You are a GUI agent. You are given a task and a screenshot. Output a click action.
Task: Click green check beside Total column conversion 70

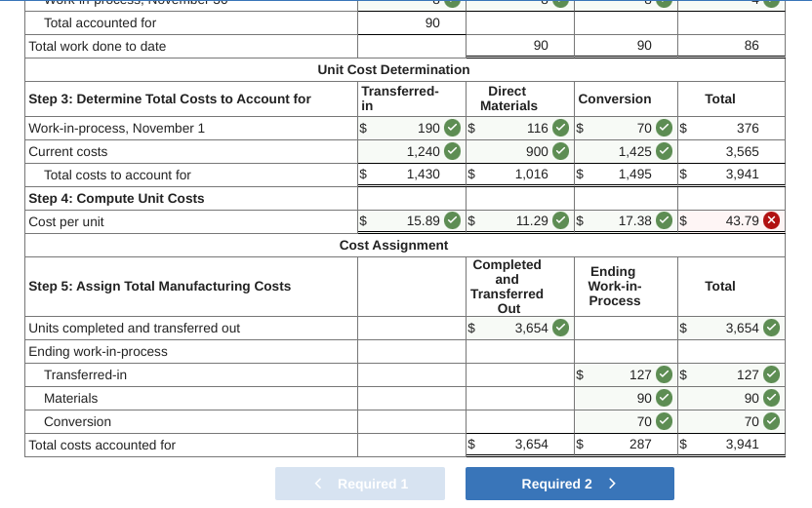click(772, 421)
